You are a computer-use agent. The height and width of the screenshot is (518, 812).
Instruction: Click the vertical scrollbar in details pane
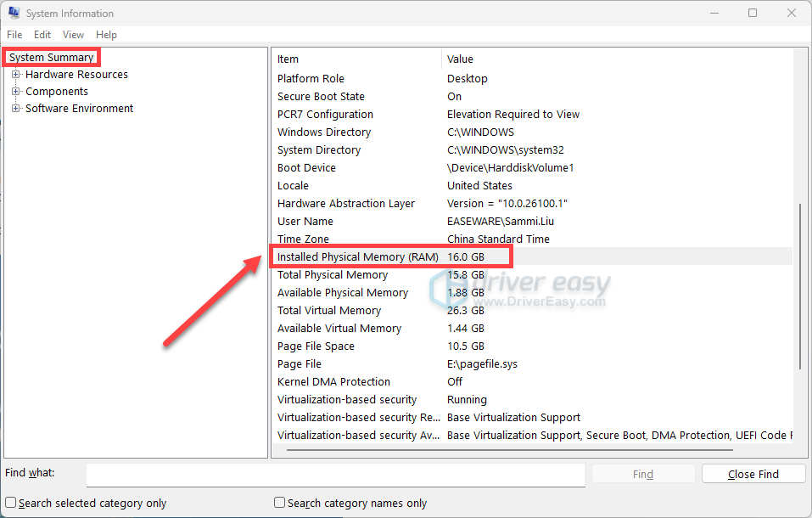click(801, 289)
